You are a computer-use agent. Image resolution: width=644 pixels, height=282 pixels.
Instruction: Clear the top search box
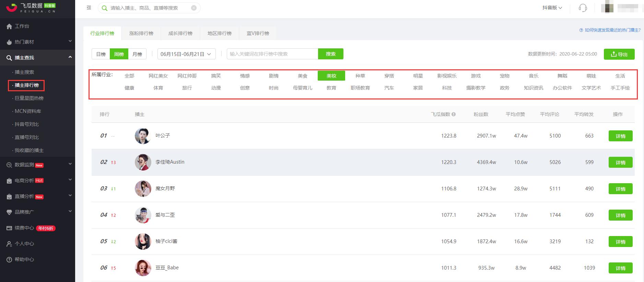194,8
